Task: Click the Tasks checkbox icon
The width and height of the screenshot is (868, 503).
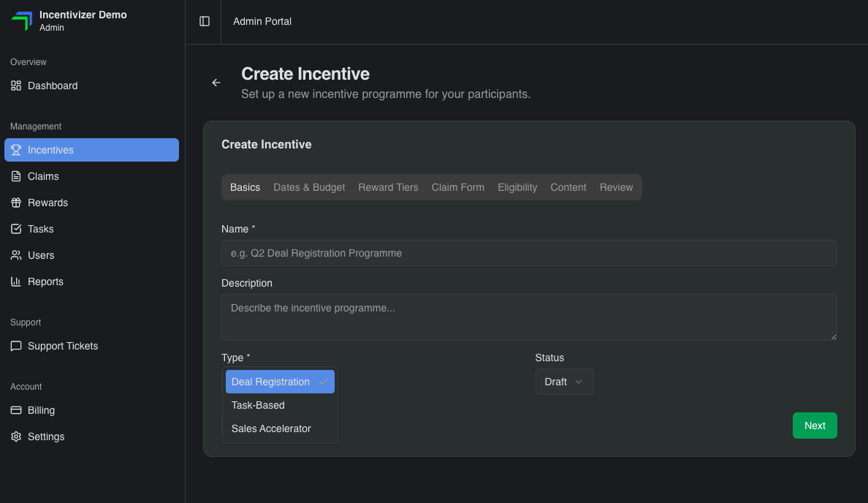Action: 16,229
